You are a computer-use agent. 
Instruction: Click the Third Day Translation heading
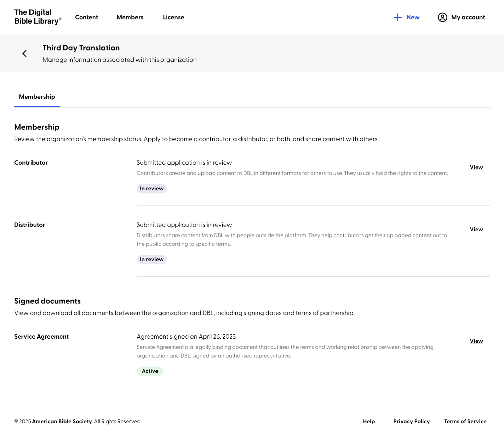click(x=81, y=48)
